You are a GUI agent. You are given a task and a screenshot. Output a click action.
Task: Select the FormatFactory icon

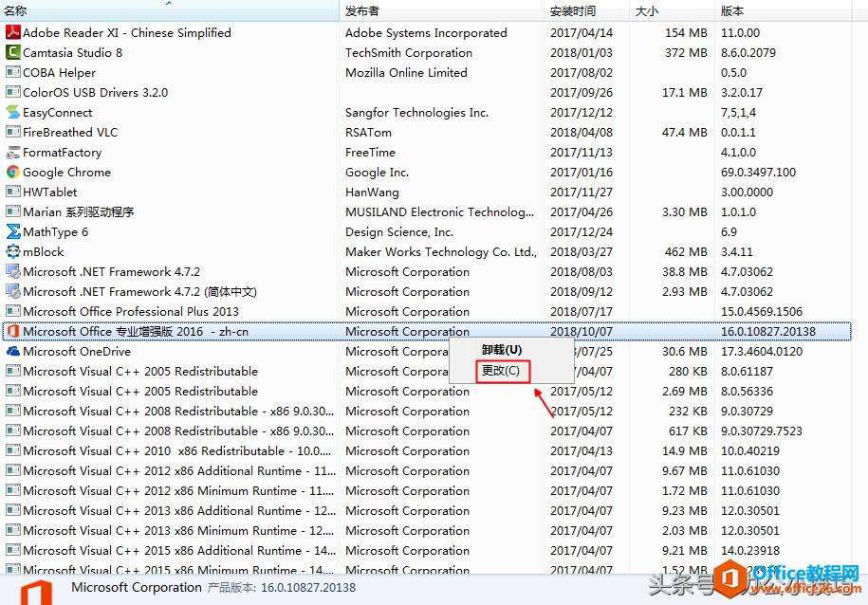[x=11, y=152]
